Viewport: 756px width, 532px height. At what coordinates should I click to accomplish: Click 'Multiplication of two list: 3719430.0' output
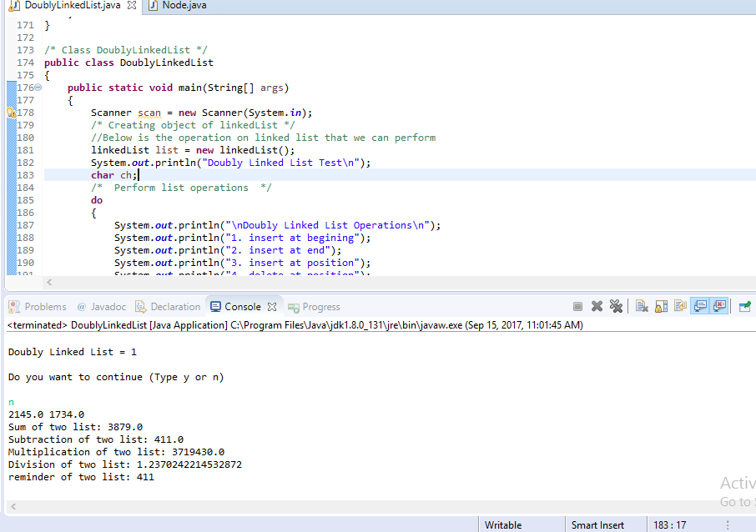coord(116,452)
